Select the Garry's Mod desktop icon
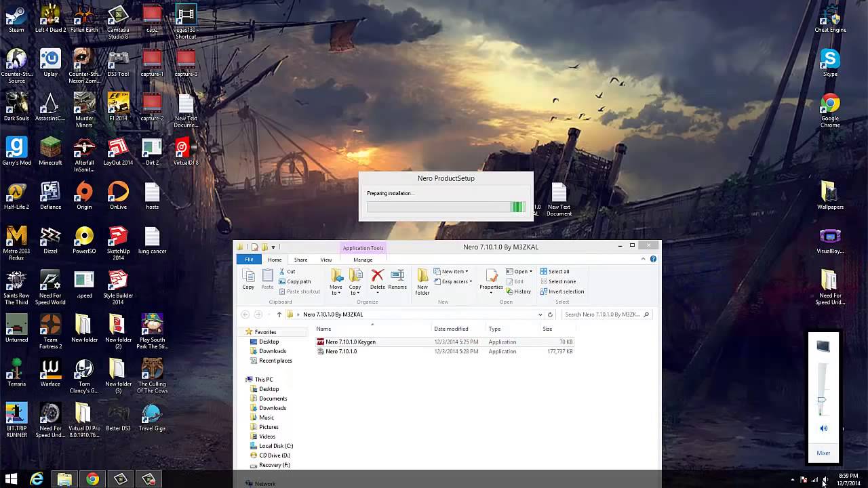The width and height of the screenshot is (868, 488). (16, 152)
